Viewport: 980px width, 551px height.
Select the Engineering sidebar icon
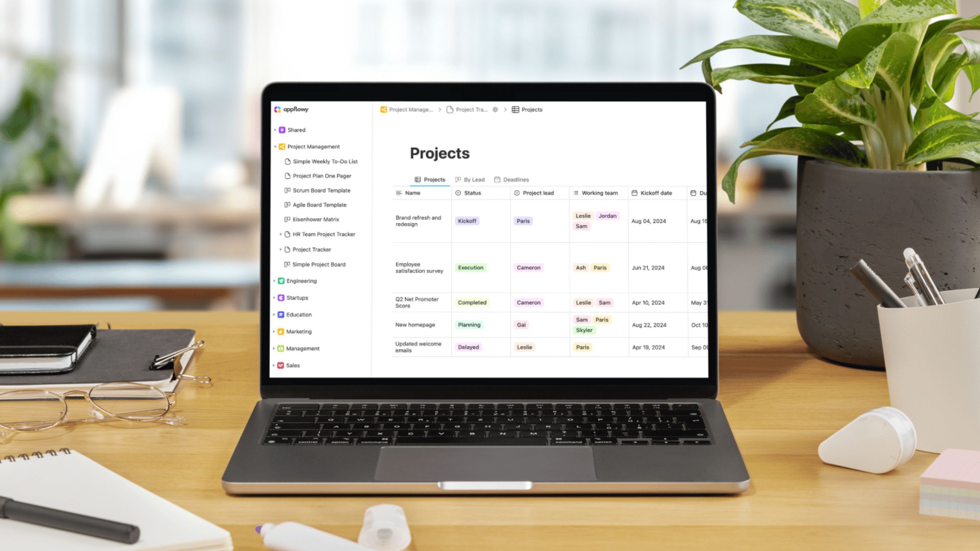click(x=281, y=281)
